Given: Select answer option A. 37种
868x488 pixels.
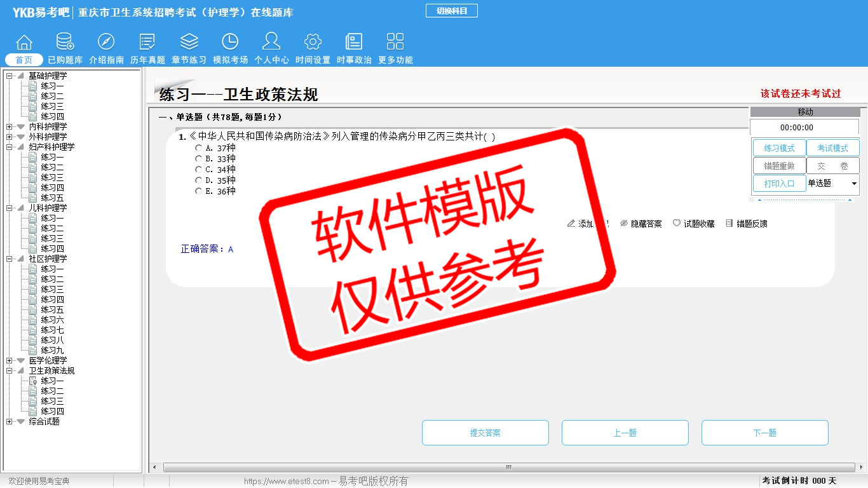Looking at the screenshot, I should pyautogui.click(x=199, y=148).
